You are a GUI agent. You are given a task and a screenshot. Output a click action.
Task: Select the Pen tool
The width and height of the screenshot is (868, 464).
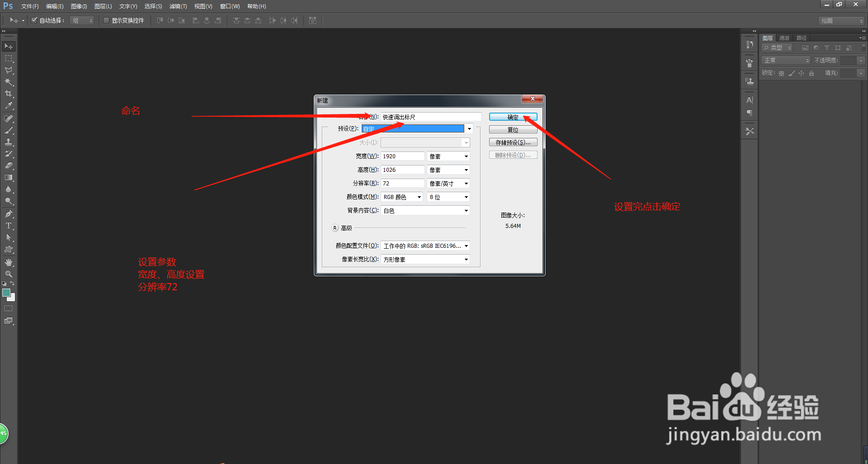coord(9,214)
